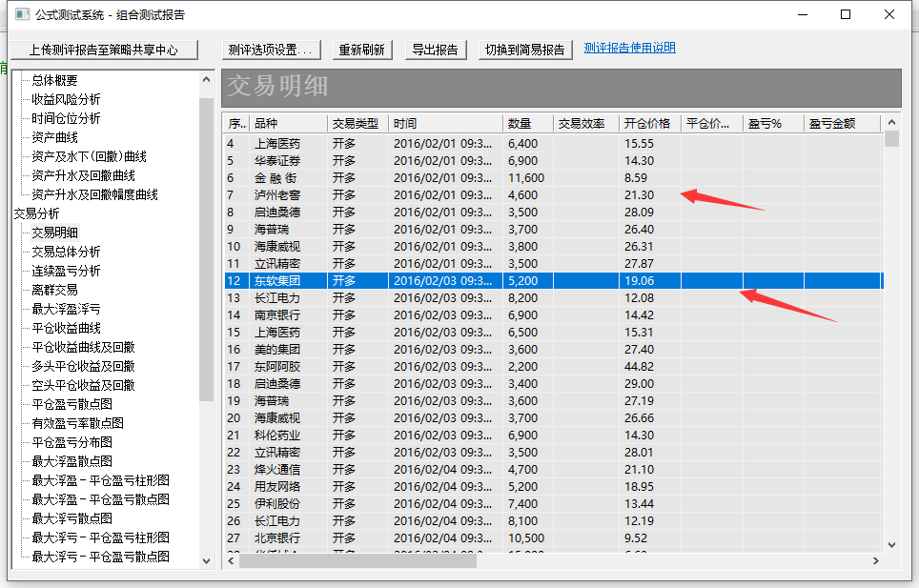The width and height of the screenshot is (919, 588).
Task: Select row 6 金融街
Action: [x=554, y=178]
